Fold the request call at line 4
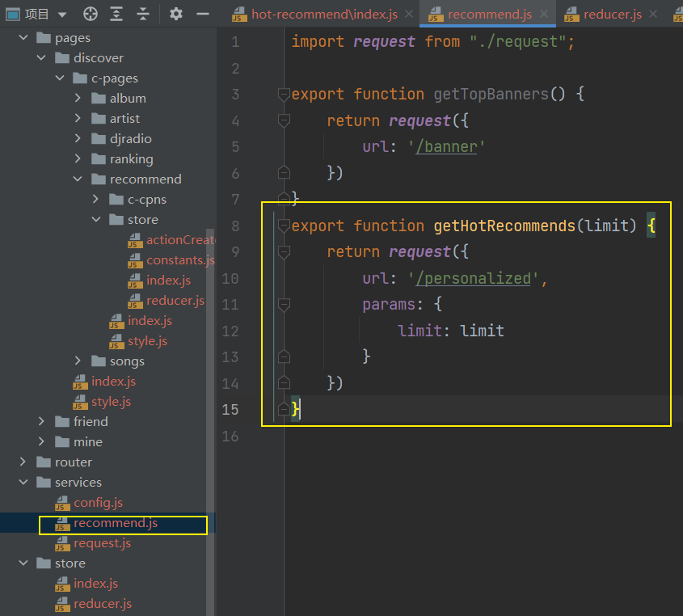The image size is (683, 616). tap(284, 120)
